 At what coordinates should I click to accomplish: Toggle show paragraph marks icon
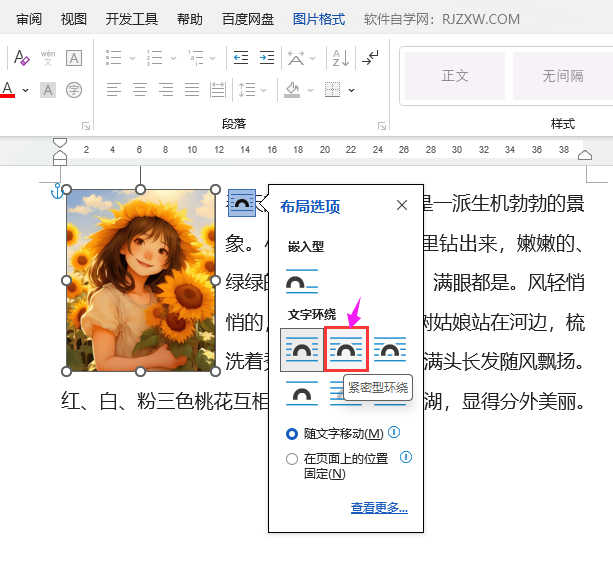tap(370, 59)
